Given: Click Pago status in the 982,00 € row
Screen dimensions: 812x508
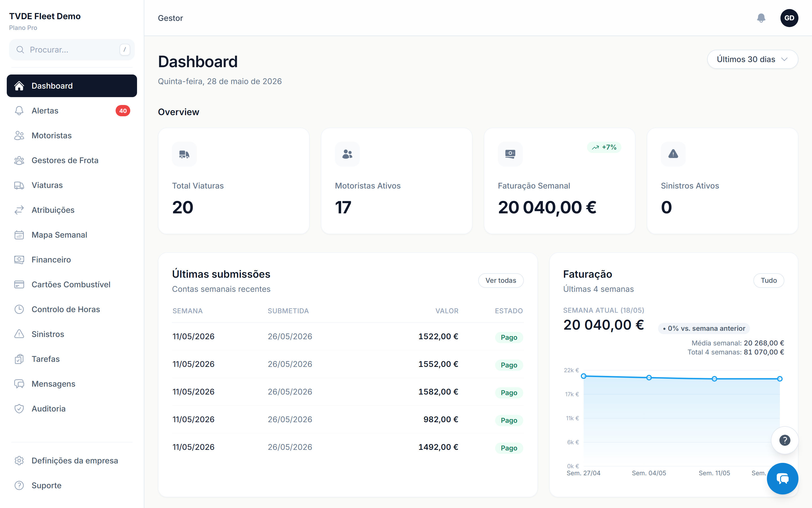Looking at the screenshot, I should (x=509, y=420).
